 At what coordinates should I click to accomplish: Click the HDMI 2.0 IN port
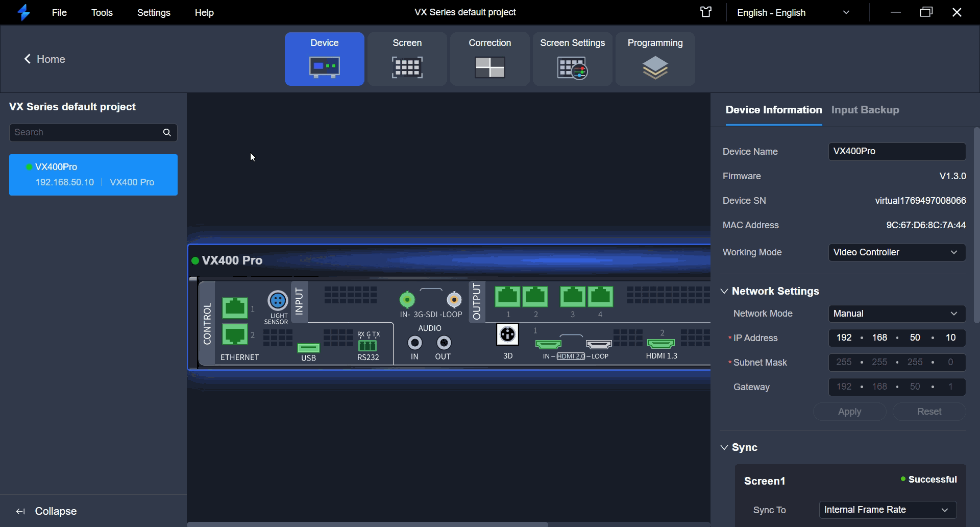point(548,344)
